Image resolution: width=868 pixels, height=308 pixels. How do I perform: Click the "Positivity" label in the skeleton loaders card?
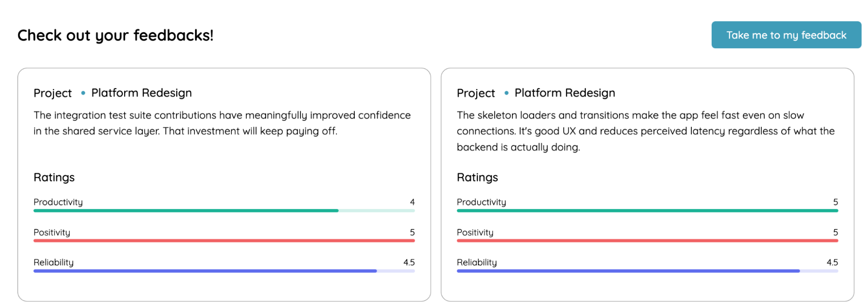coord(475,232)
